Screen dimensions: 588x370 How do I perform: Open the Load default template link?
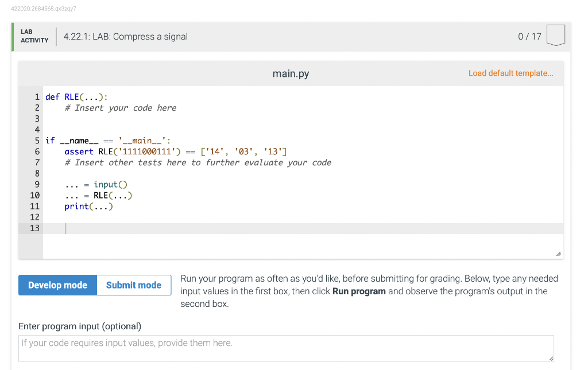510,73
